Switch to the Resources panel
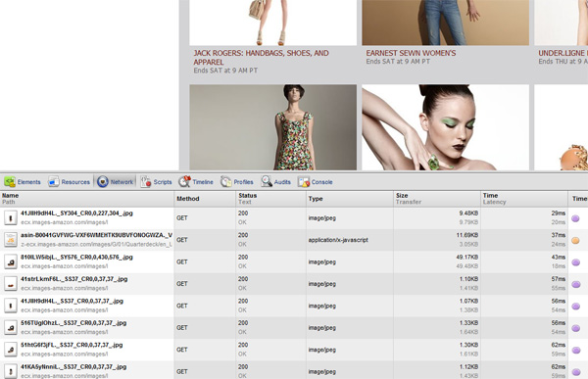The height and width of the screenshot is (379, 588). pos(70,182)
